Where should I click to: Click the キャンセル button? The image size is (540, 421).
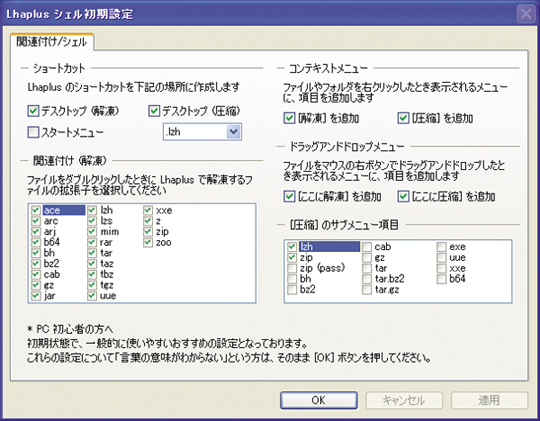pos(404,400)
